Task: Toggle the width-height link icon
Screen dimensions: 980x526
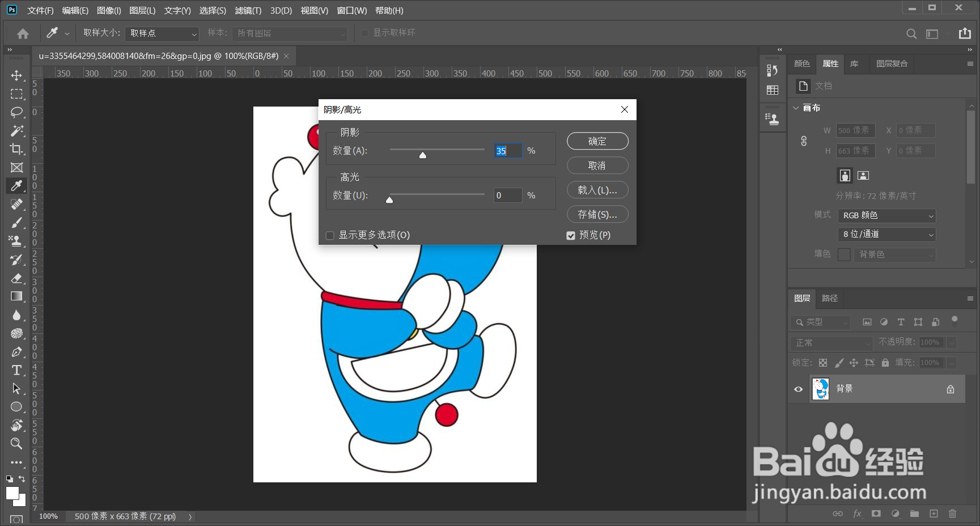Action: pyautogui.click(x=804, y=141)
